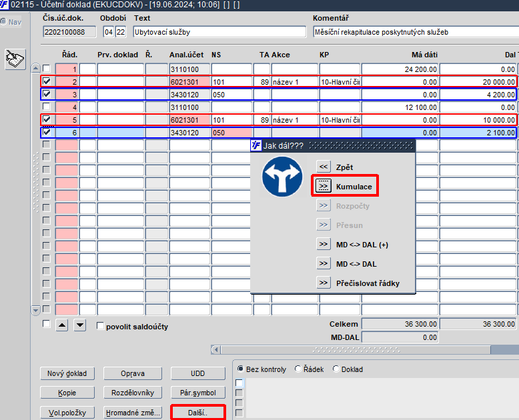The height and width of the screenshot is (420, 519).
Task: Click the Kopie button
Action: [67, 393]
